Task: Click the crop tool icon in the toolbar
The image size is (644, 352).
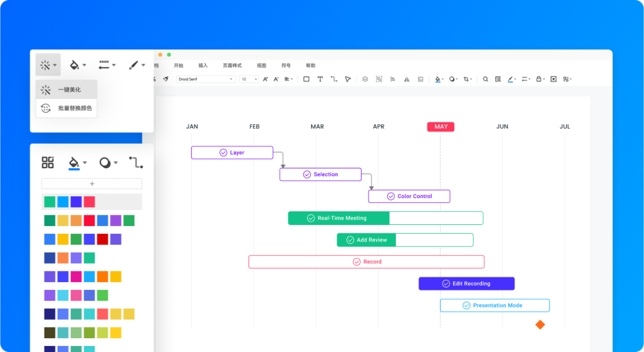Action: [x=467, y=79]
